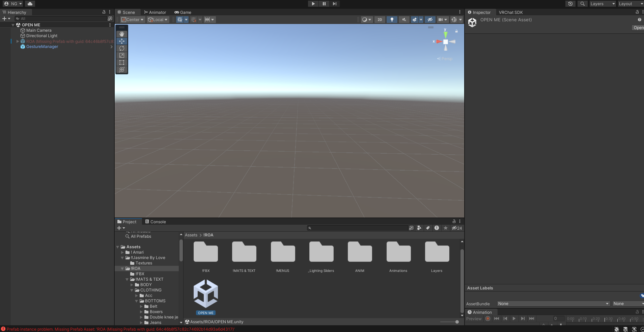Viewport: 644px width, 332px height.
Task: Click the Pause button
Action: (x=324, y=4)
